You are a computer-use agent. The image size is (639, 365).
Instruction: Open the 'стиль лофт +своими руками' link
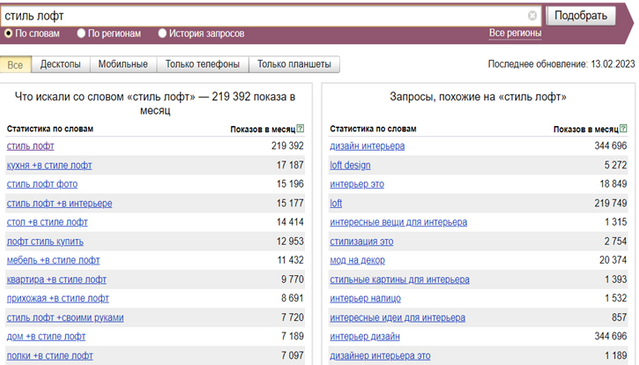pyautogui.click(x=65, y=317)
